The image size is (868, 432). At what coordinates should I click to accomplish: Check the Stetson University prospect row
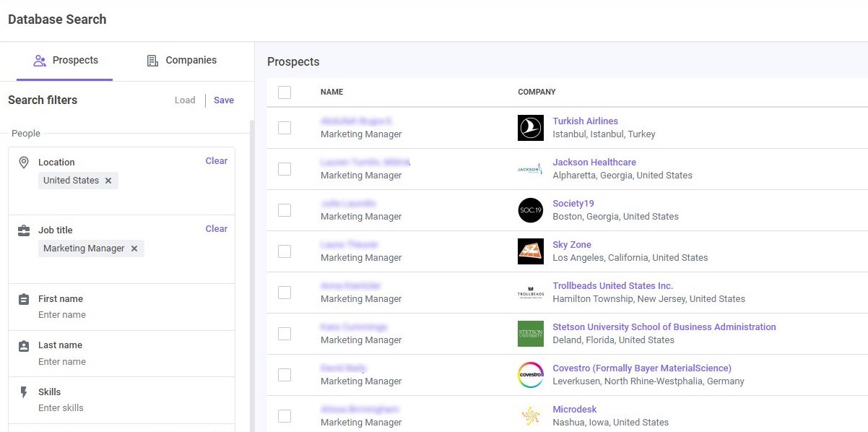285,334
